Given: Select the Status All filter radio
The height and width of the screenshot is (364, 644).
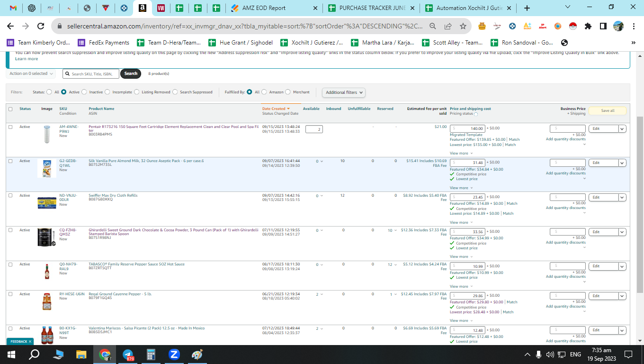Looking at the screenshot, I should (50, 92).
